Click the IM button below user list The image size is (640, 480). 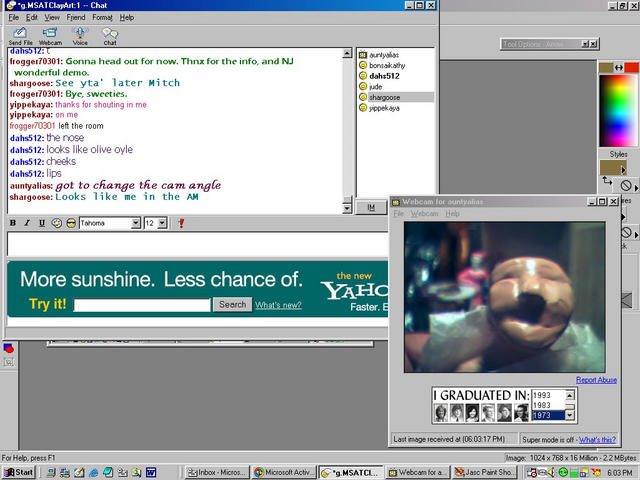point(371,207)
